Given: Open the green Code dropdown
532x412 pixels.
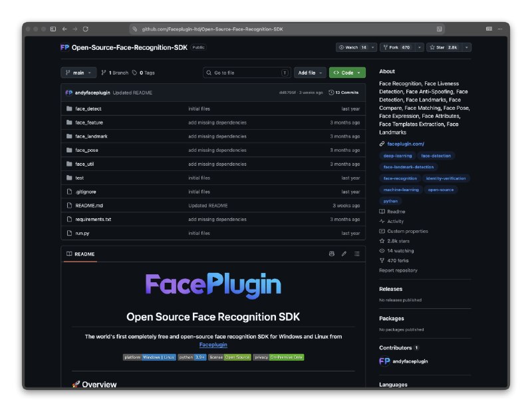Looking at the screenshot, I should (347, 73).
